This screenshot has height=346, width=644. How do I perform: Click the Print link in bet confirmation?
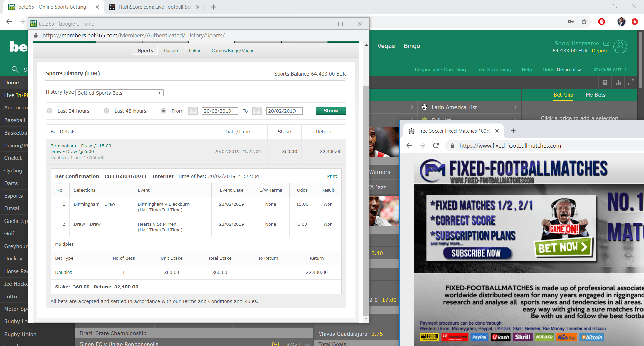[332, 176]
